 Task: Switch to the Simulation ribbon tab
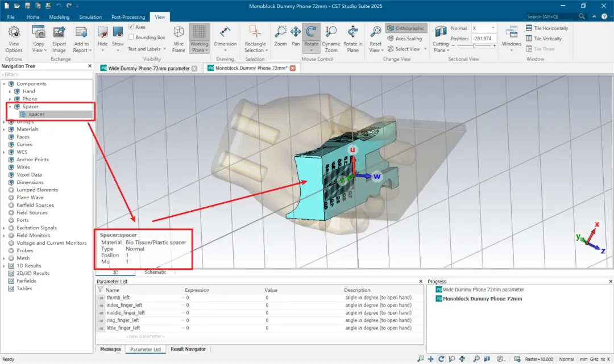coord(90,17)
